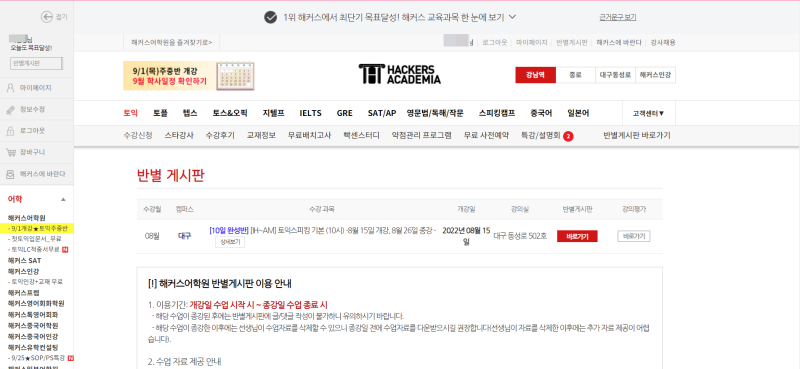Select the 종로 campus tab
Screen dimensions: 800x369
[x=576, y=75]
